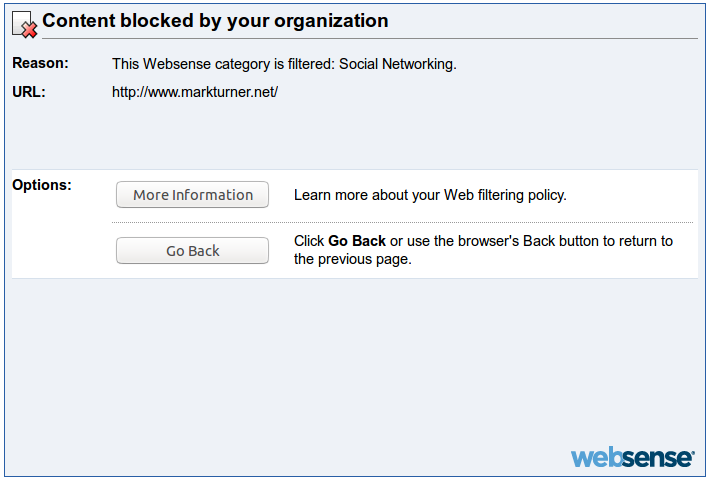Click the Go Back button
712x480 pixels.
(x=193, y=251)
